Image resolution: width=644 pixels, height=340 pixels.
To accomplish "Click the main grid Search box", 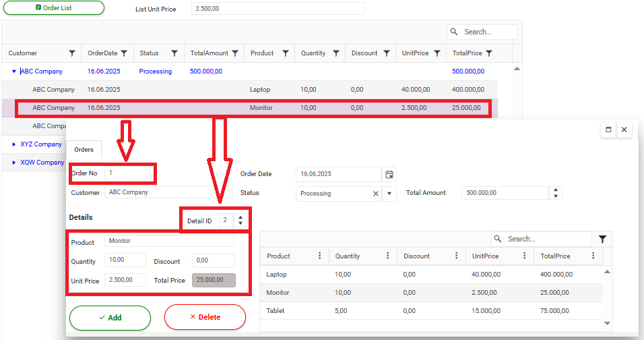I will pos(482,32).
